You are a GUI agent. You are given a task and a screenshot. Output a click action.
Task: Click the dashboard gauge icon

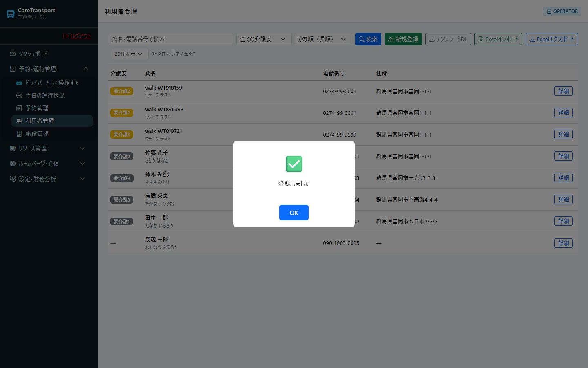[13, 54]
